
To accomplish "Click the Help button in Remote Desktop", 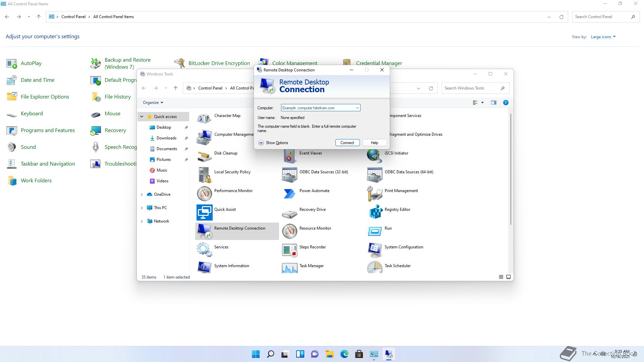I will [x=374, y=143].
